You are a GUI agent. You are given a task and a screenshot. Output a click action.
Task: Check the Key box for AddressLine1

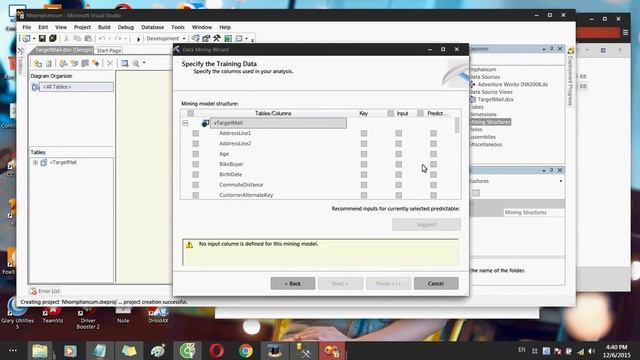pos(364,133)
